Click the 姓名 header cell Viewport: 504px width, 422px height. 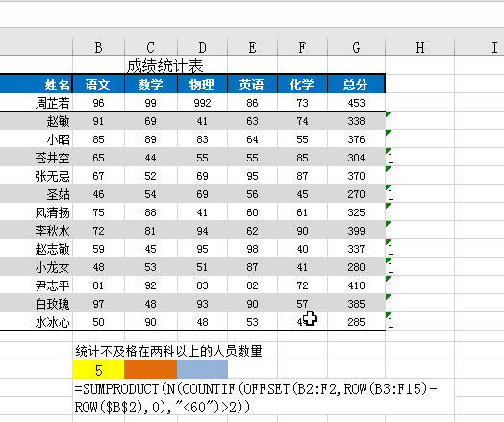[x=37, y=85]
